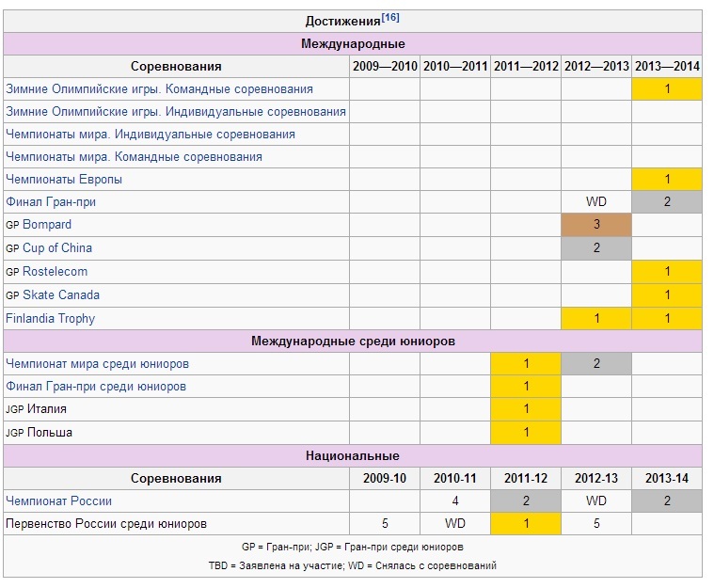Click silver 2 cell in Финал Гран-при row
Image resolution: width=714 pixels, height=588 pixels.
click(667, 201)
